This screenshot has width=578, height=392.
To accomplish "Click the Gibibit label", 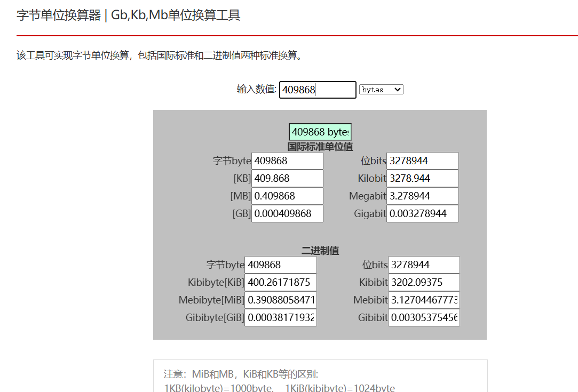I will coord(373,317).
